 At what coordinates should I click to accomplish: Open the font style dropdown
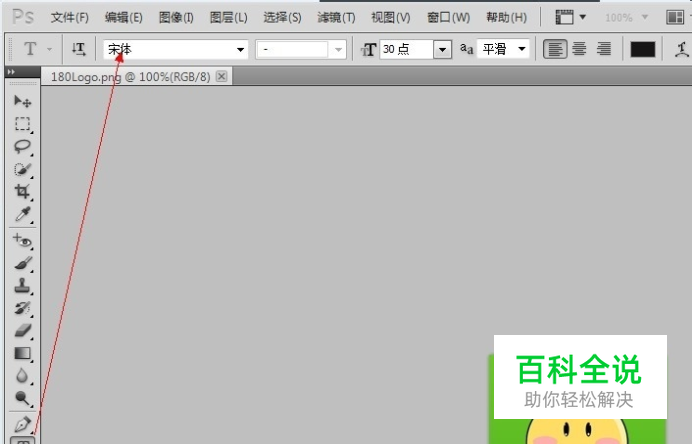[x=301, y=49]
